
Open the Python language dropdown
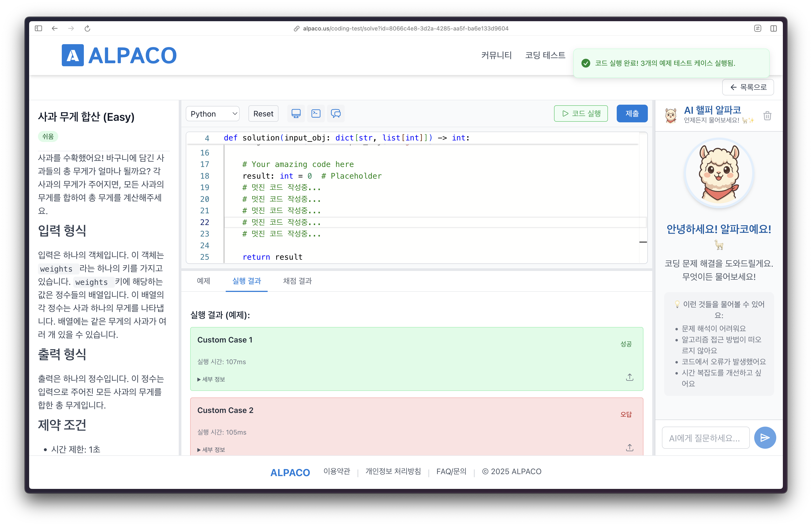click(x=212, y=114)
